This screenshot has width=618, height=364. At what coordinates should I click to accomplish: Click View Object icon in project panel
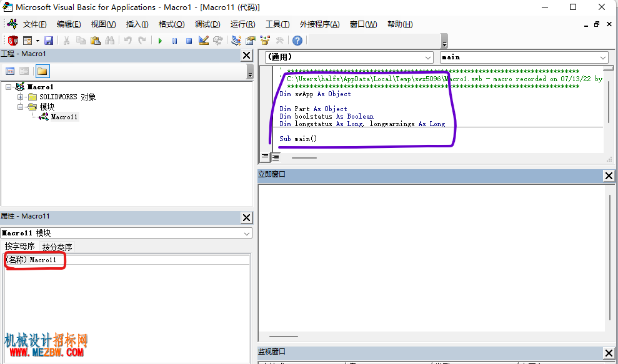point(24,71)
